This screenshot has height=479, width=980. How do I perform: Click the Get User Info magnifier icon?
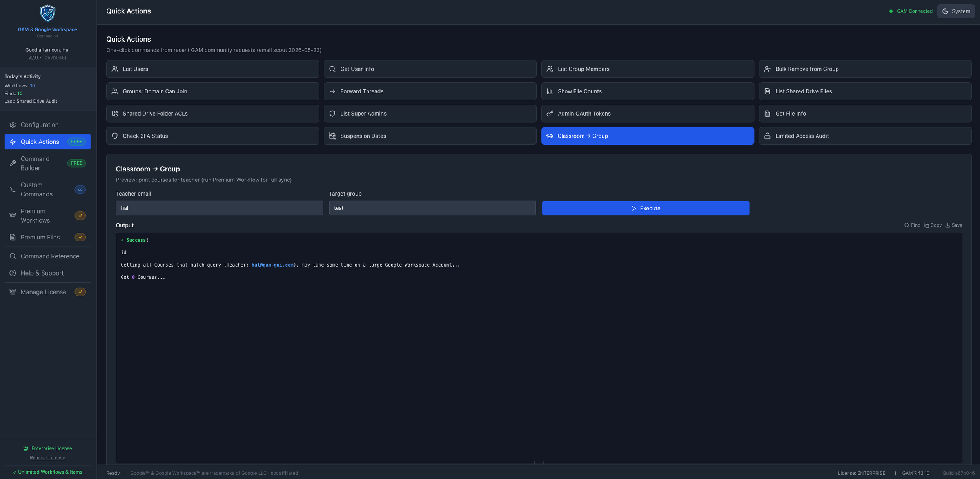pos(332,69)
